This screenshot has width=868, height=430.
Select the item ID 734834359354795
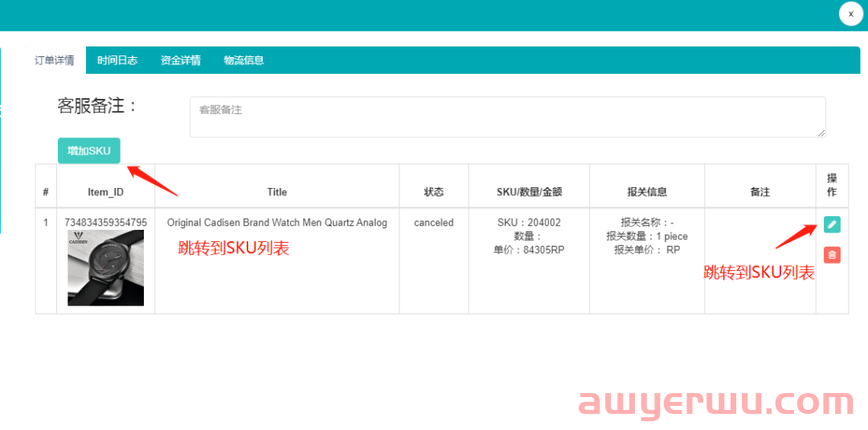tap(105, 223)
